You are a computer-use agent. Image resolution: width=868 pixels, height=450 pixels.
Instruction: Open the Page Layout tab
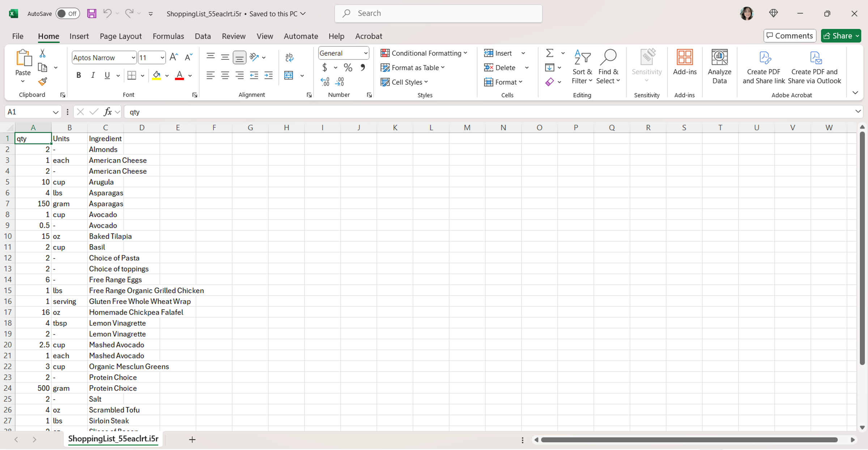click(x=120, y=36)
